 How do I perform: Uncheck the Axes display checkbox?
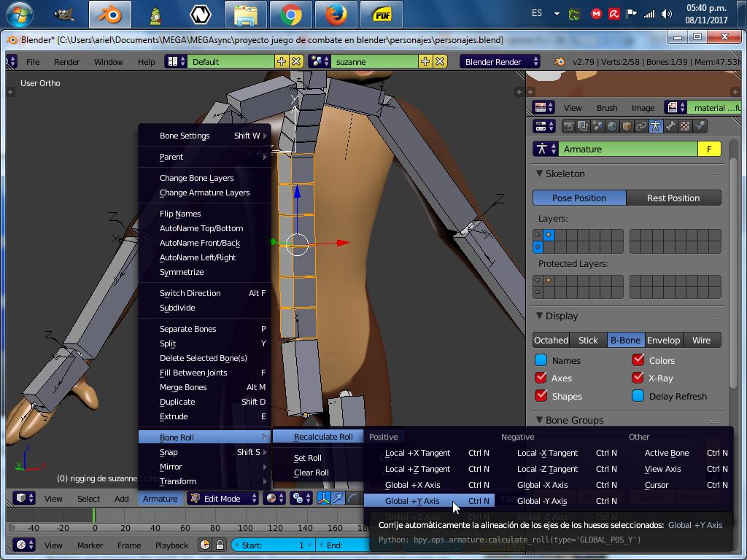click(541, 378)
